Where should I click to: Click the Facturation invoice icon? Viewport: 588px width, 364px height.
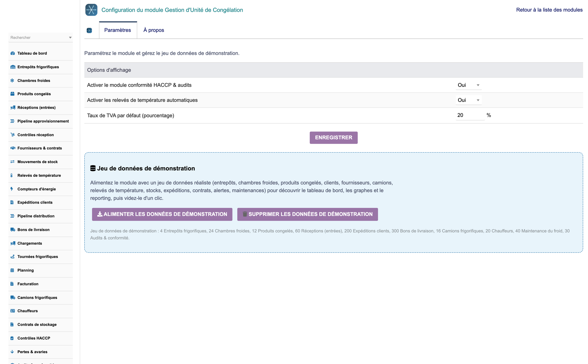click(x=12, y=284)
